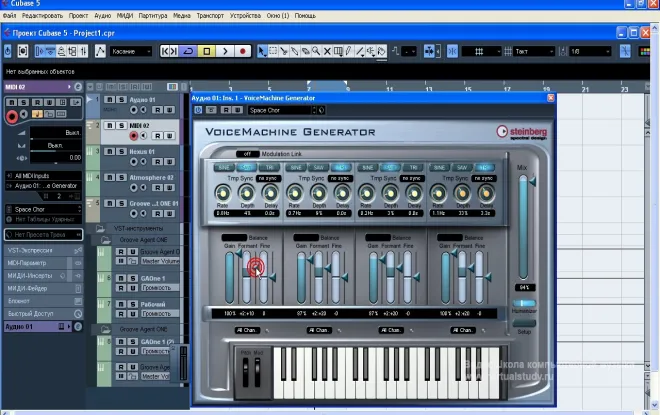Click the Mix level slider
Viewport: 660px width, 415px height.
523,227
